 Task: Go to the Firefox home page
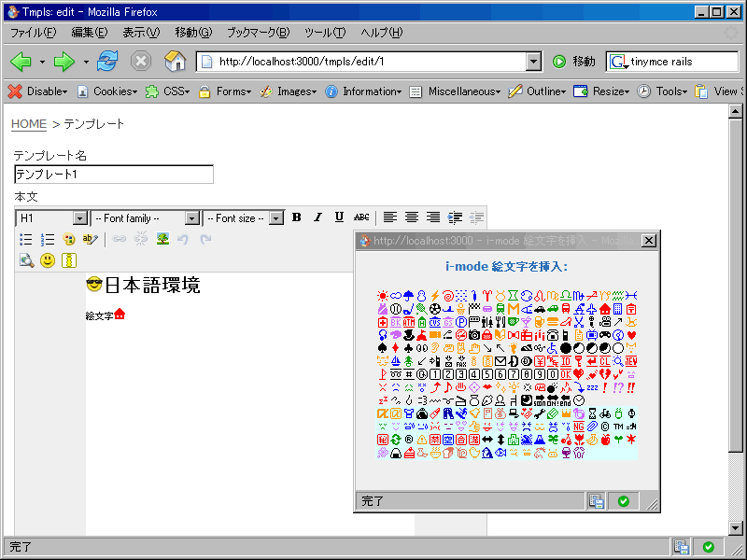(175, 62)
